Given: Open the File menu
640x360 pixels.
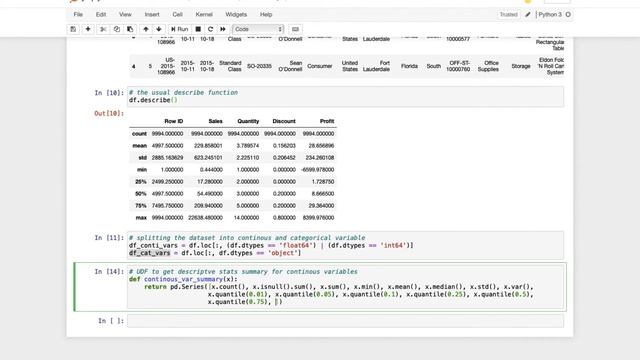Looking at the screenshot, I should (x=78, y=14).
